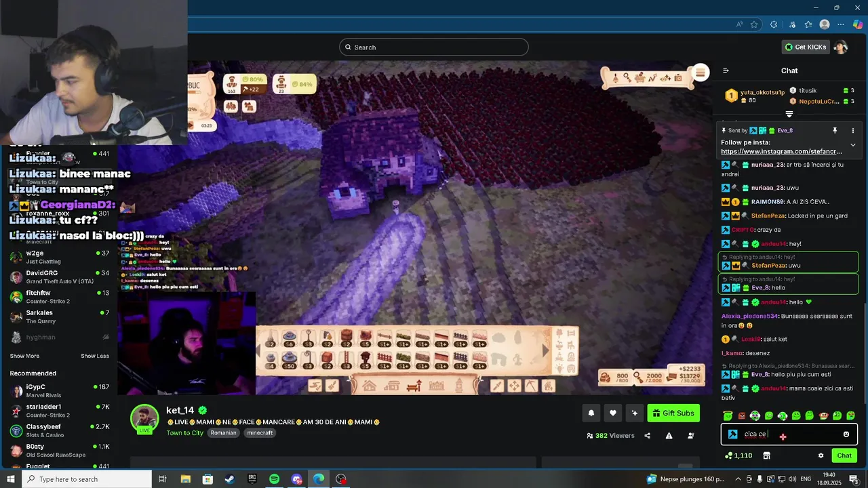Open the emoji picker in chat input
Image resolution: width=868 pixels, height=488 pixels.
pyautogui.click(x=846, y=434)
